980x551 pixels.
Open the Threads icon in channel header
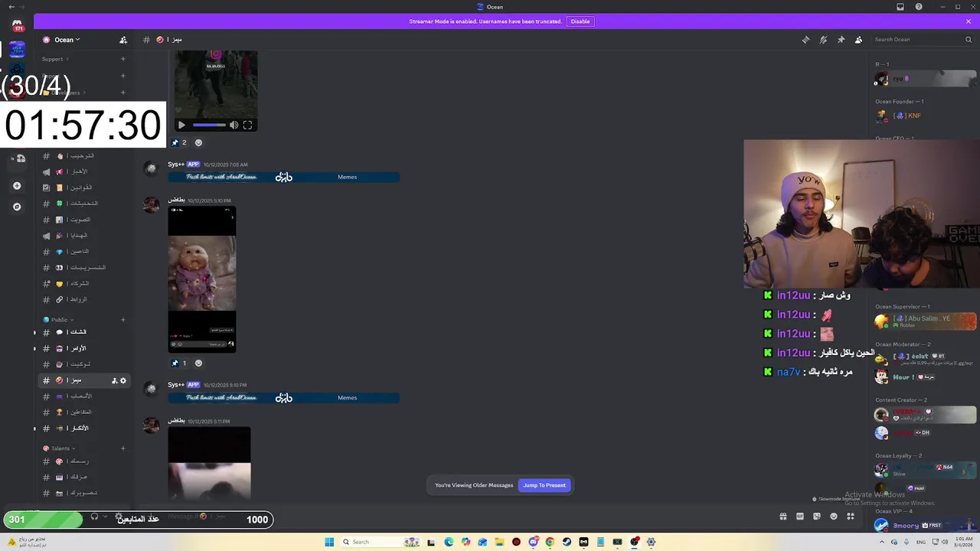click(x=805, y=40)
